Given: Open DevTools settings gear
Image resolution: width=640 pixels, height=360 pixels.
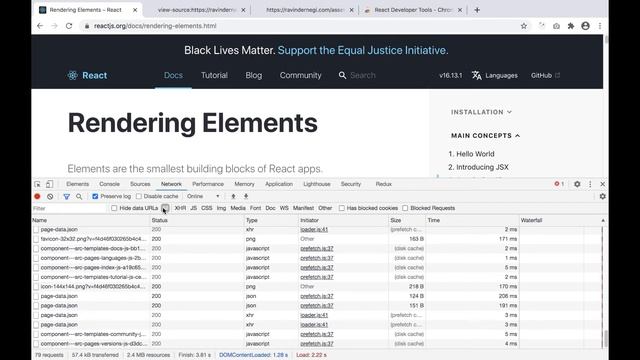Looking at the screenshot, I should pyautogui.click(x=577, y=184).
